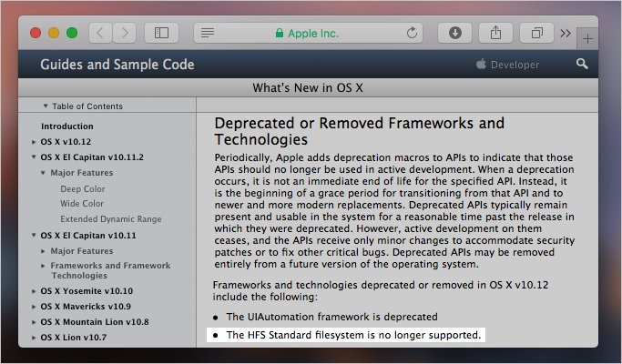
Task: Open Extended Dynamic Range topic
Action: 111,219
